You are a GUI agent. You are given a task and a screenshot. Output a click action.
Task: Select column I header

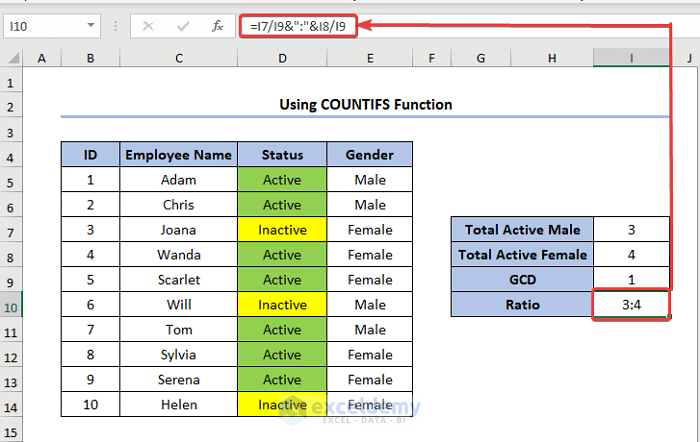[631, 59]
